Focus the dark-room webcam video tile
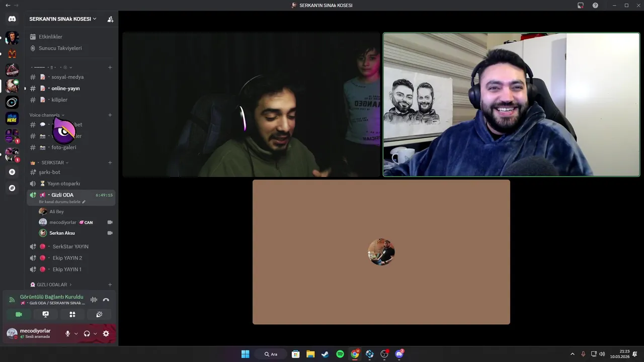Viewport: 644px width, 362px height. tap(252, 105)
